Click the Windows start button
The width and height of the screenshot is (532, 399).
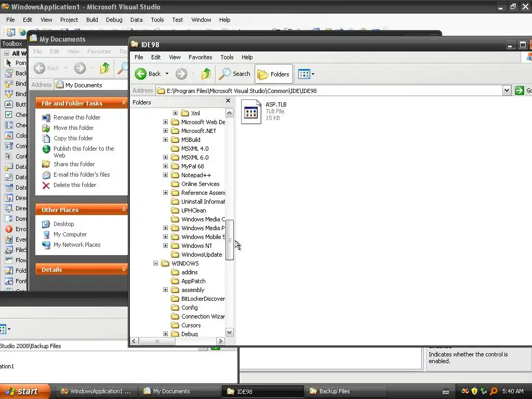(x=25, y=391)
